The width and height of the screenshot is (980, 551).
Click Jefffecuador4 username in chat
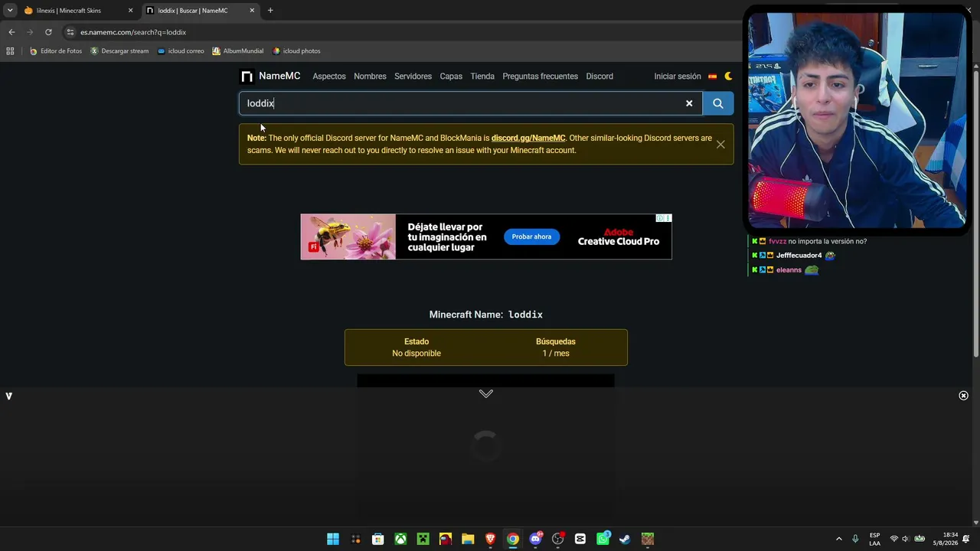[x=799, y=256]
